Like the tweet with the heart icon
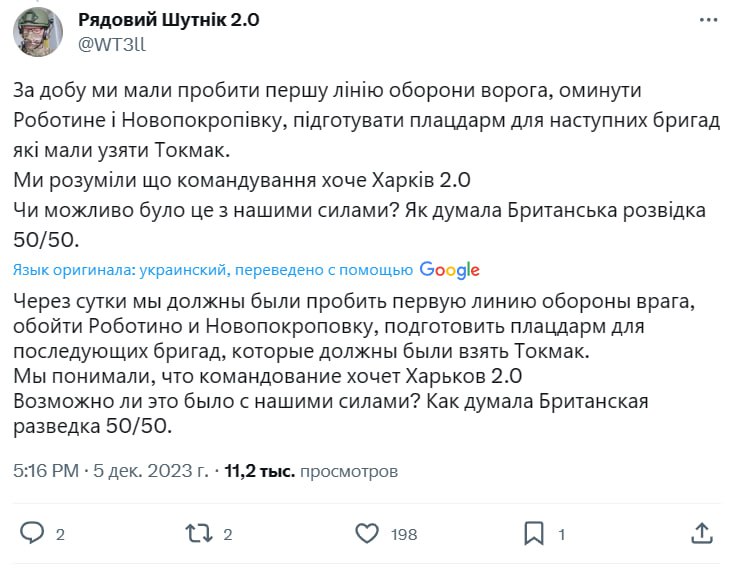 368,533
